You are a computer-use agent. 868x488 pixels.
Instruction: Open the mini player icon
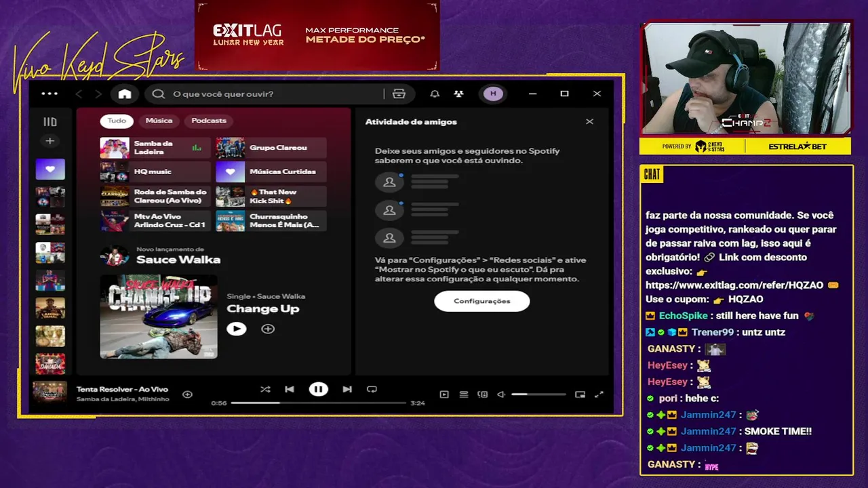pyautogui.click(x=580, y=394)
